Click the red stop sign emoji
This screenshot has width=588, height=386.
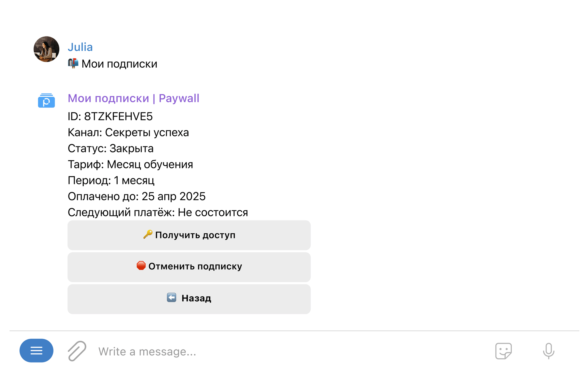click(x=141, y=266)
